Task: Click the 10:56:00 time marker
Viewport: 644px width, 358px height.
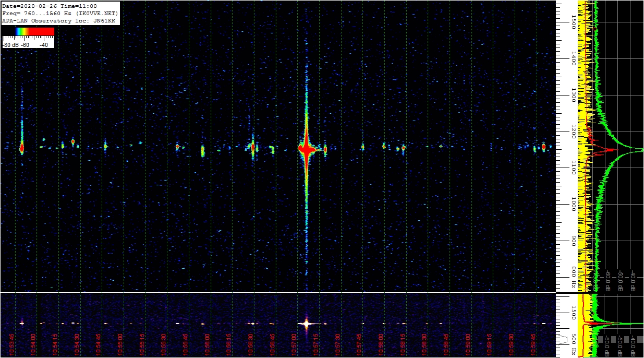Action: pos(208,344)
